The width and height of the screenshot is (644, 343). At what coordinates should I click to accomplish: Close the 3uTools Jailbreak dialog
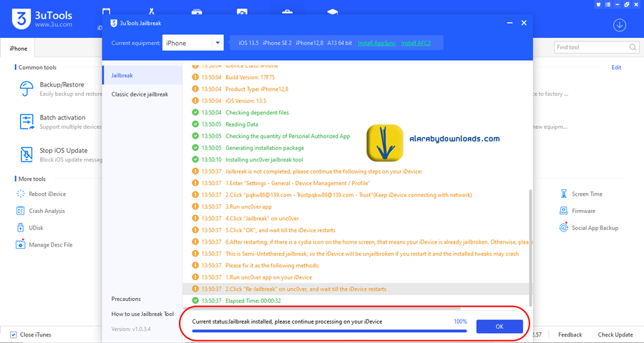[x=524, y=24]
